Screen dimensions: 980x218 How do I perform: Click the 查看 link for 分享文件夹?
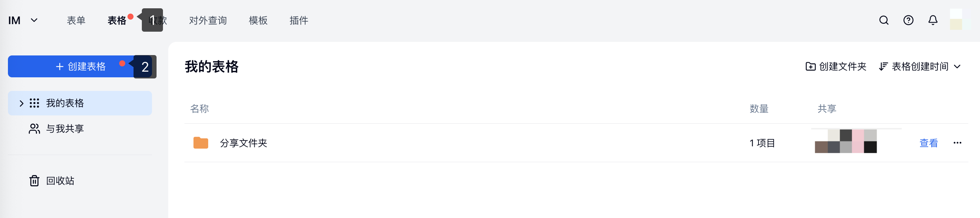point(928,143)
